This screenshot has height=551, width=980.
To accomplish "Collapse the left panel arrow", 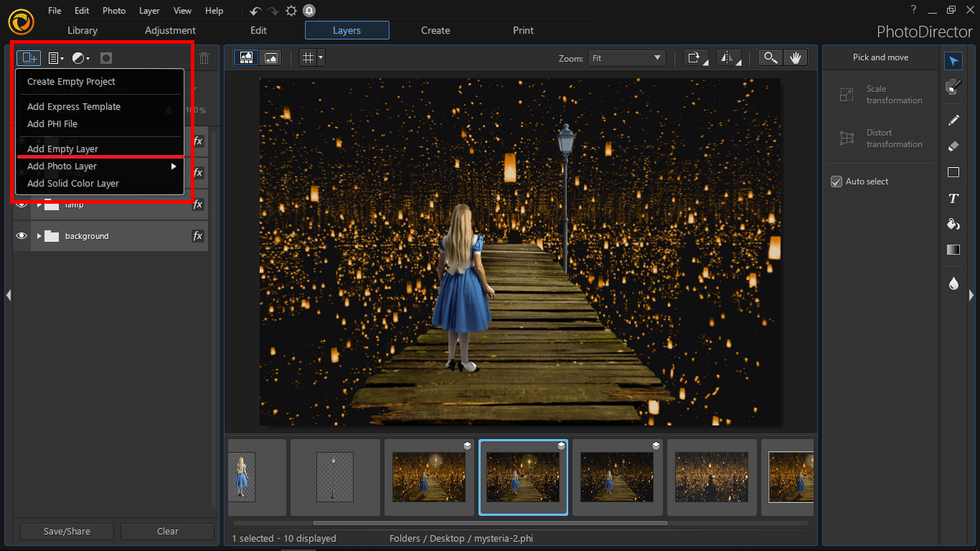I will pos(8,295).
